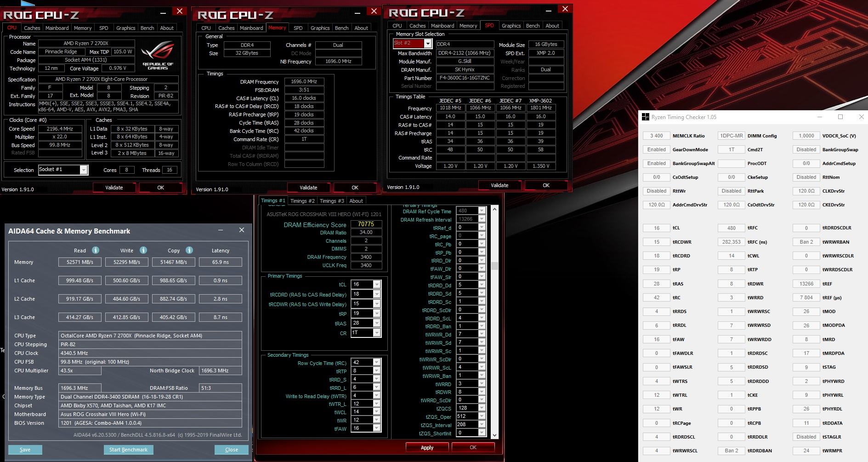This screenshot has width=868, height=462.
Task: Open About tab in timings tool
Action: coord(356,201)
